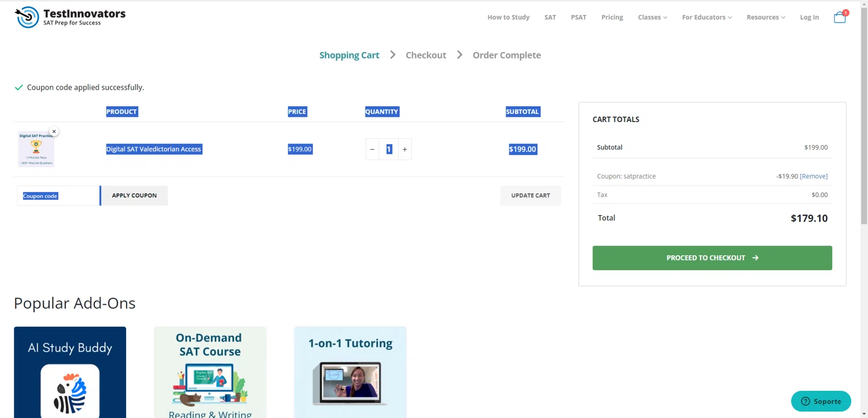This screenshot has height=418, width=868.
Task: Click the -$19.90 discount amount
Action: tap(787, 176)
